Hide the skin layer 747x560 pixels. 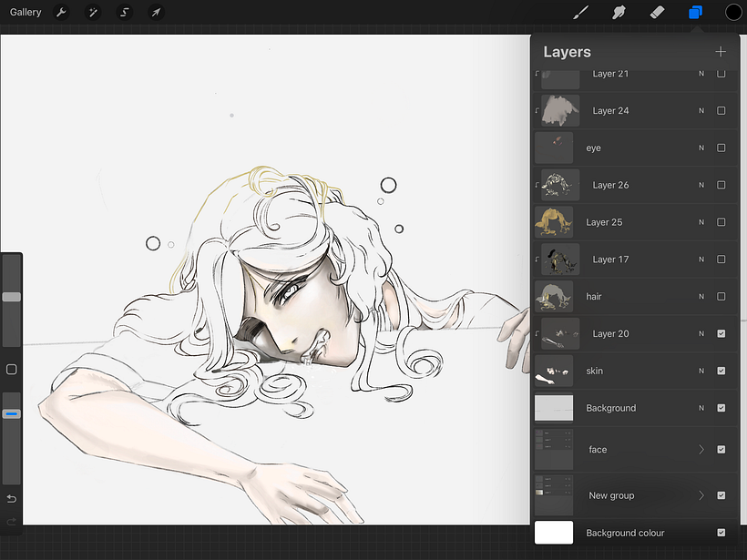(x=721, y=371)
